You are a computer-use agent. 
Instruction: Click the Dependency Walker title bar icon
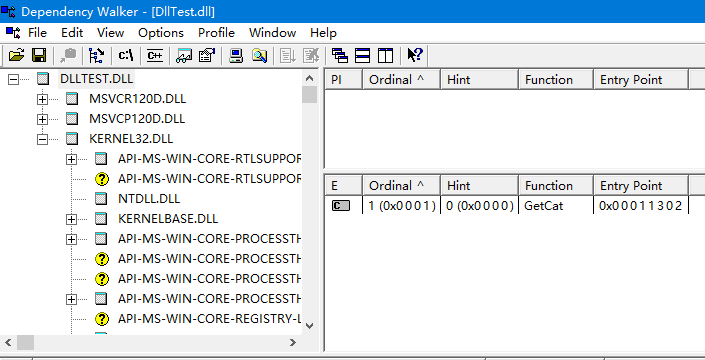[x=8, y=11]
